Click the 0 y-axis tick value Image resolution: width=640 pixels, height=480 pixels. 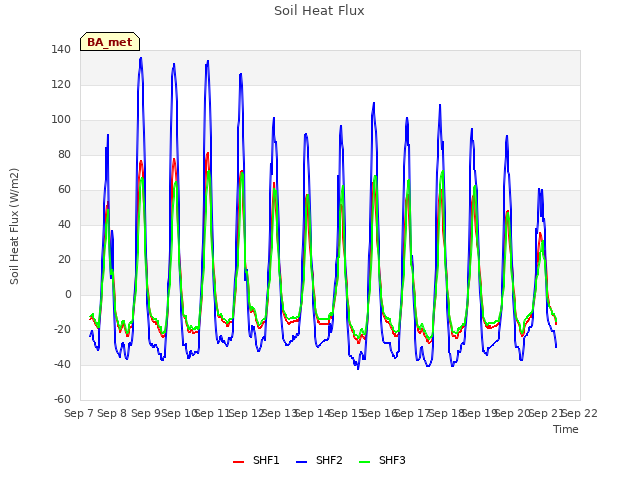tap(68, 295)
